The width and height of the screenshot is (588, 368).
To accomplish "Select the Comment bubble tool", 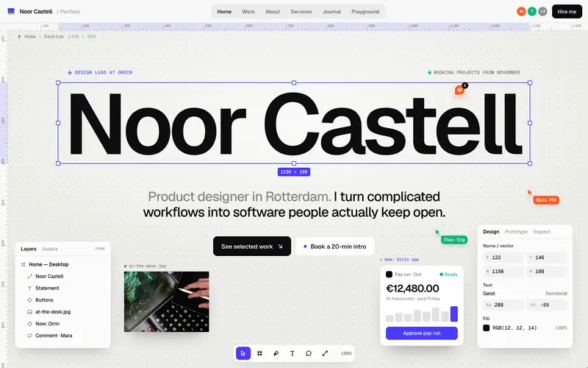I will [309, 353].
